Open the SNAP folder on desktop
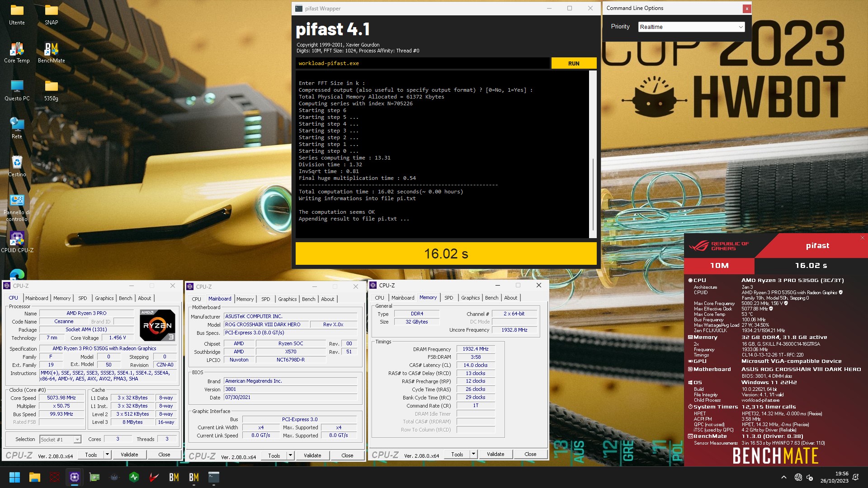The width and height of the screenshot is (868, 488). click(51, 14)
